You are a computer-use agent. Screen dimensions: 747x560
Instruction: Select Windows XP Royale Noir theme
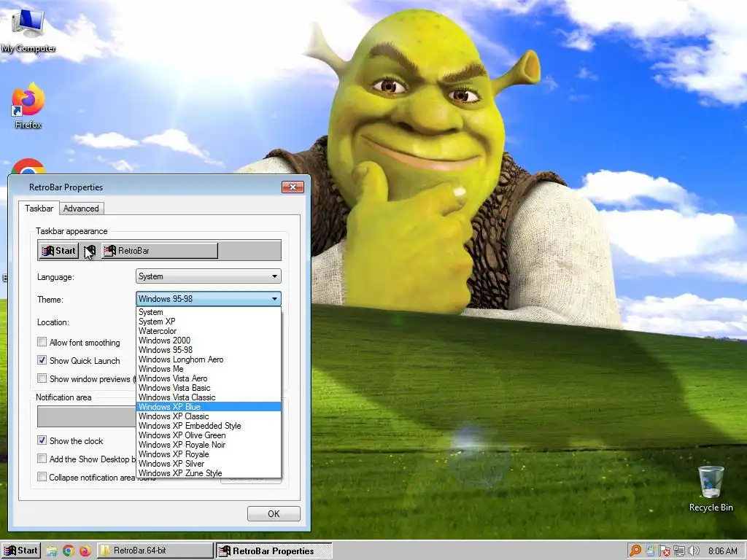tap(209, 445)
